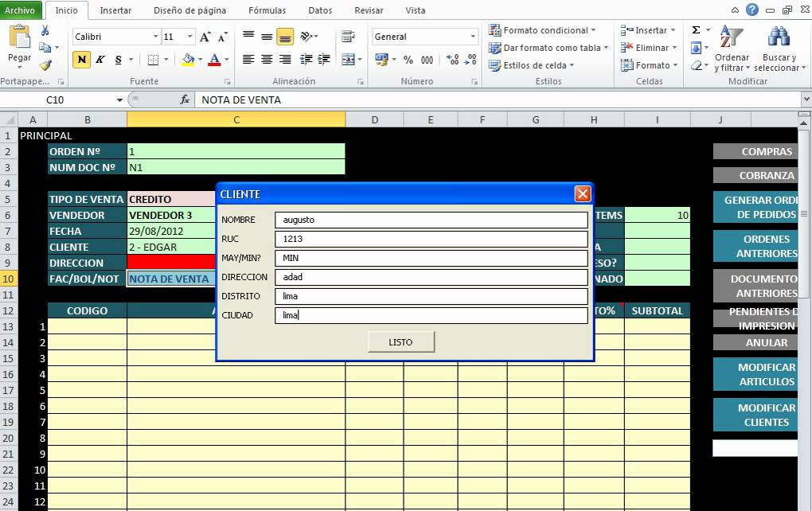Toggle italic formatting (K)
This screenshot has height=511, width=812.
pyautogui.click(x=100, y=60)
